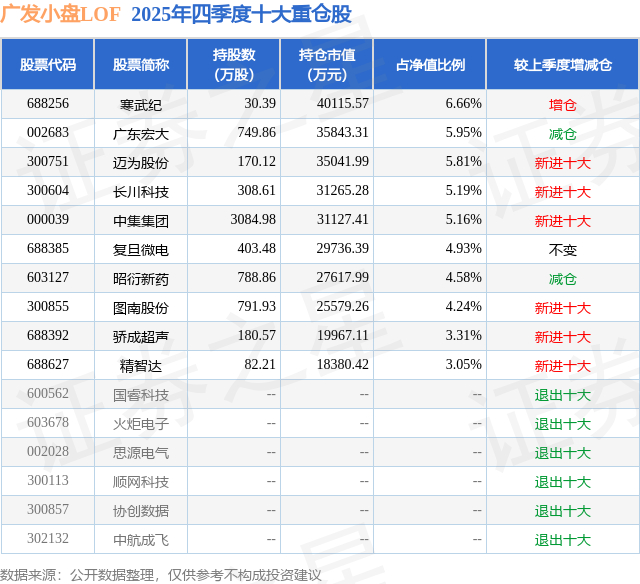Select stock name 骄成超声
Screen dimensions: 640x584
[x=141, y=337]
